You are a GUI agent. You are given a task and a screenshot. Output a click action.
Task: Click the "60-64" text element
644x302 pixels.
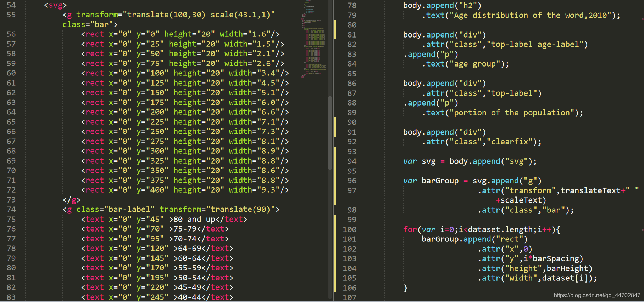click(157, 258)
